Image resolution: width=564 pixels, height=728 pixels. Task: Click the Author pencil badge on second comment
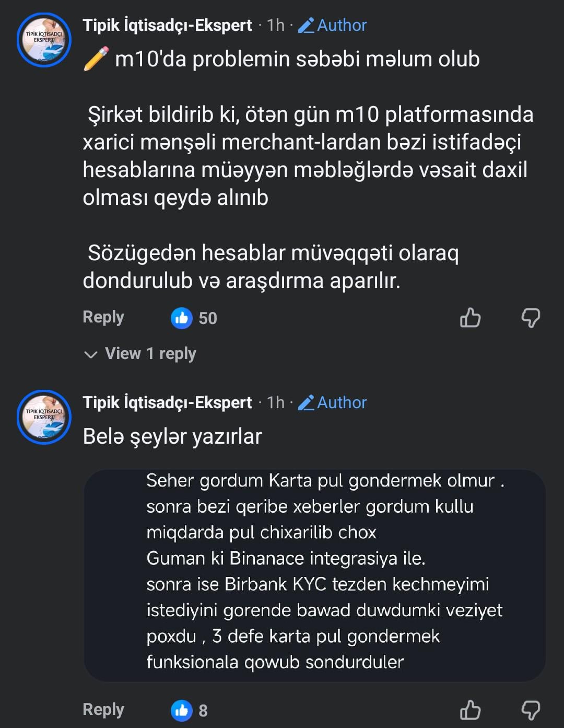click(x=333, y=402)
